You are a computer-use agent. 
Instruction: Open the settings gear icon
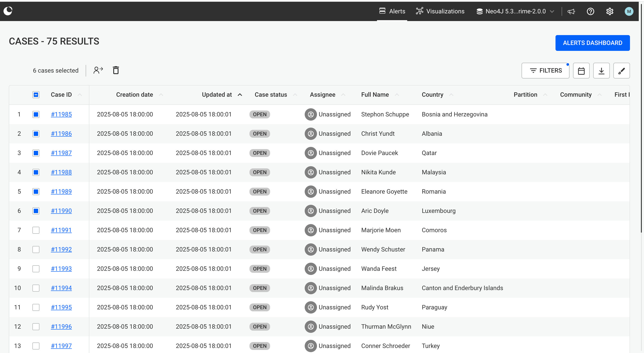point(609,11)
